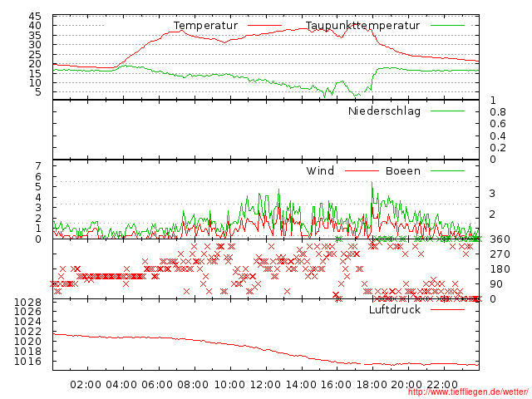Click the green Niederschlag legend line
Image resolution: width=532 pixels, height=399 pixels.
pyautogui.click(x=447, y=111)
